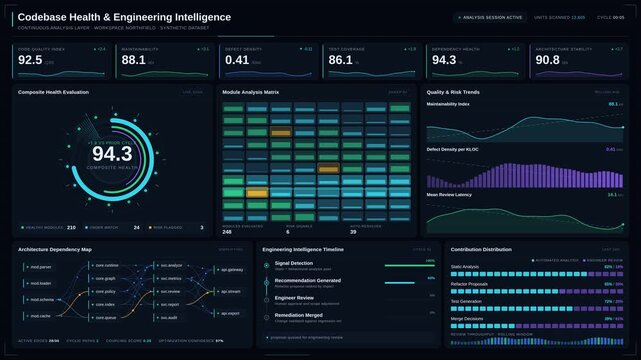Open the Maintainability 88.1 card
This screenshot has width=641, height=360.
coord(165,61)
